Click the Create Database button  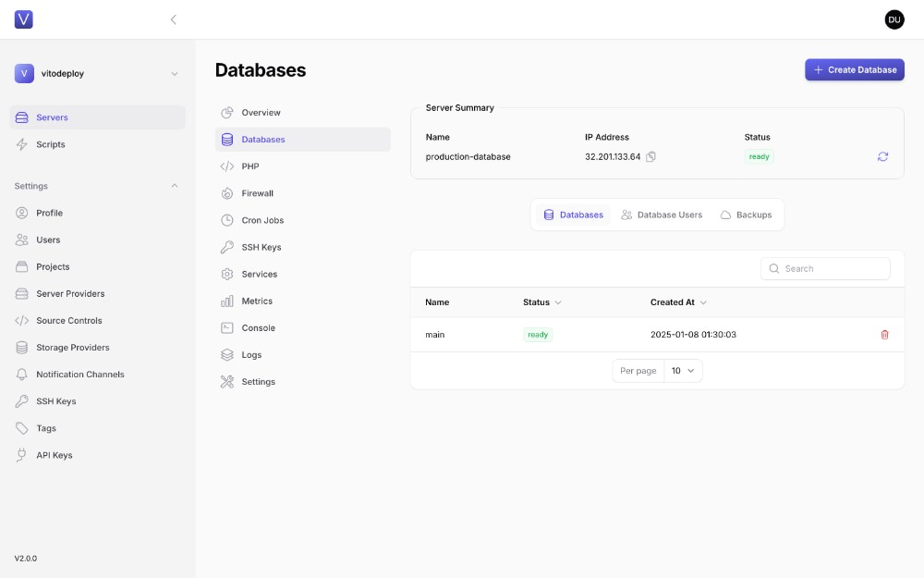pyautogui.click(x=855, y=69)
